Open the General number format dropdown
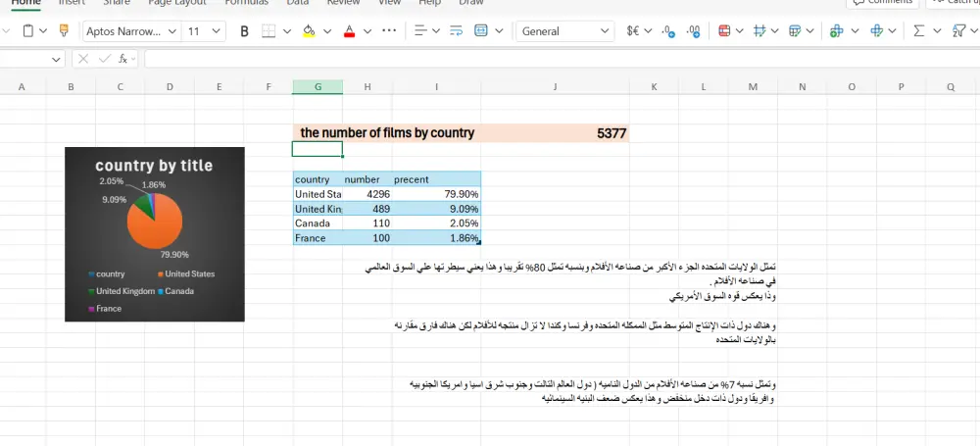The height and width of the screenshot is (446, 980). click(565, 31)
